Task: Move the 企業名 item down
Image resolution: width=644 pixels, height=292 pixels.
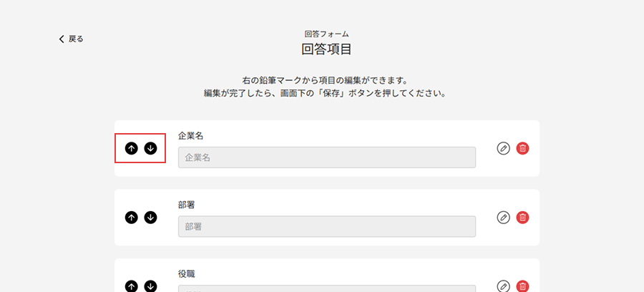Action: click(x=150, y=148)
